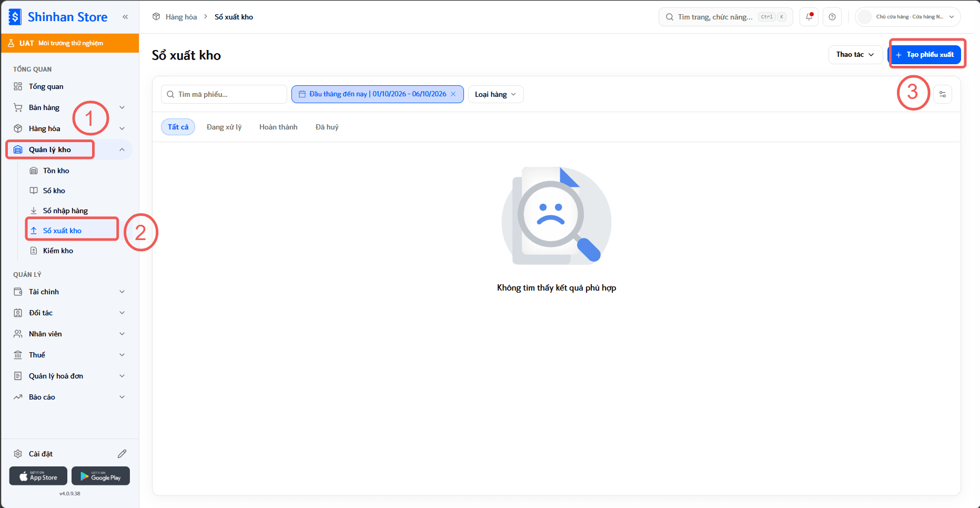Click the Shinhan Store logo icon
The width and height of the screenshot is (980, 508).
[x=15, y=17]
